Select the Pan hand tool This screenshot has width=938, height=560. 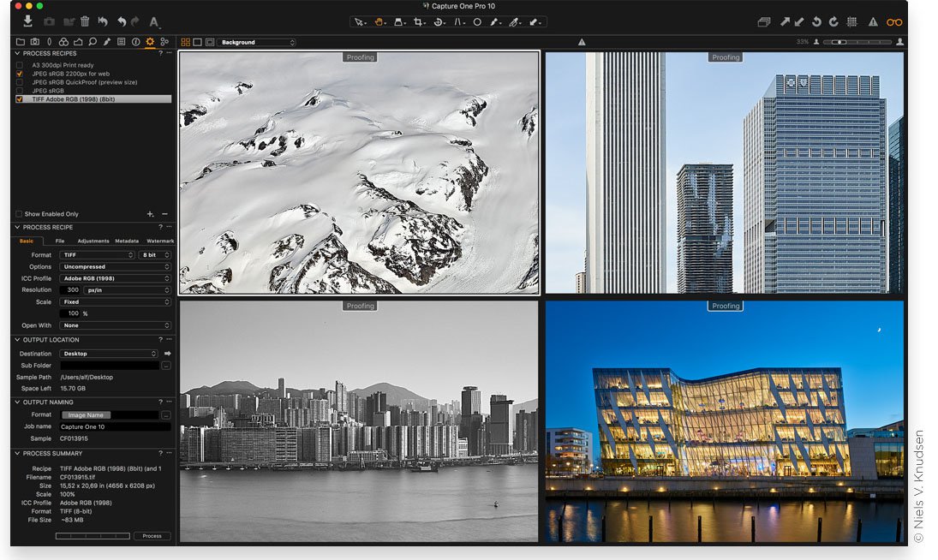click(x=378, y=22)
